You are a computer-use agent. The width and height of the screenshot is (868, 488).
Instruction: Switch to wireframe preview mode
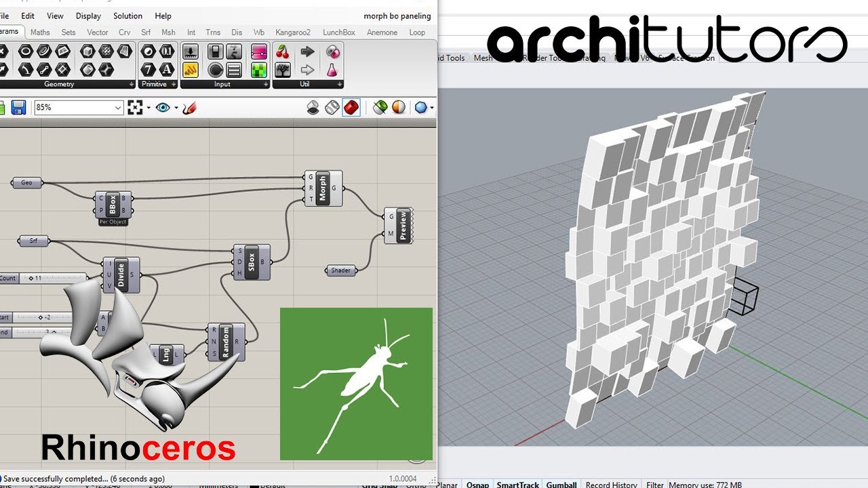pyautogui.click(x=332, y=107)
